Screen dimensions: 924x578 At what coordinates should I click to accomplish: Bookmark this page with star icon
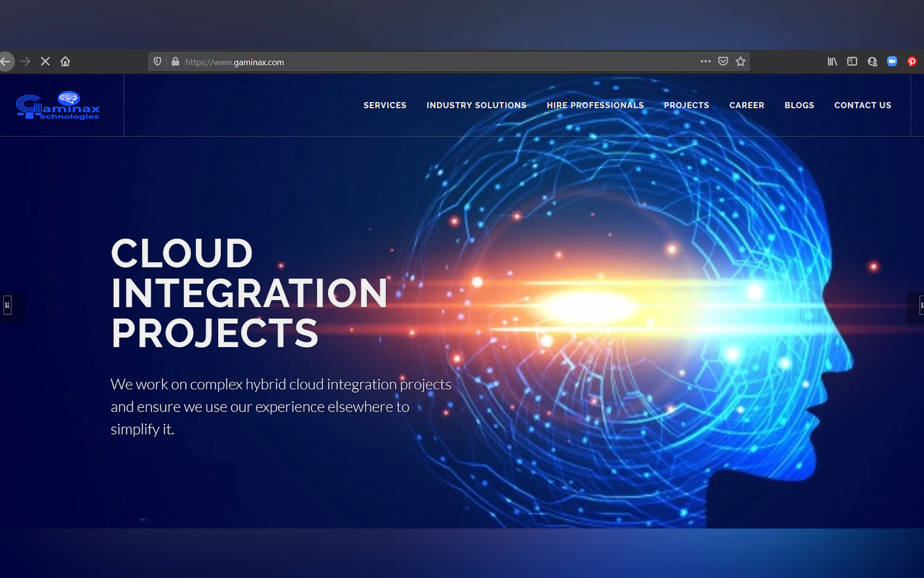pos(740,62)
